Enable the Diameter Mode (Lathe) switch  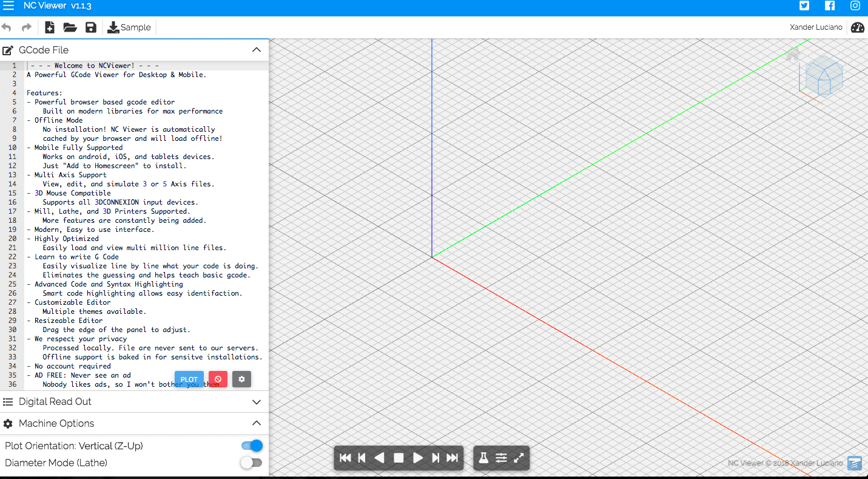(x=252, y=463)
